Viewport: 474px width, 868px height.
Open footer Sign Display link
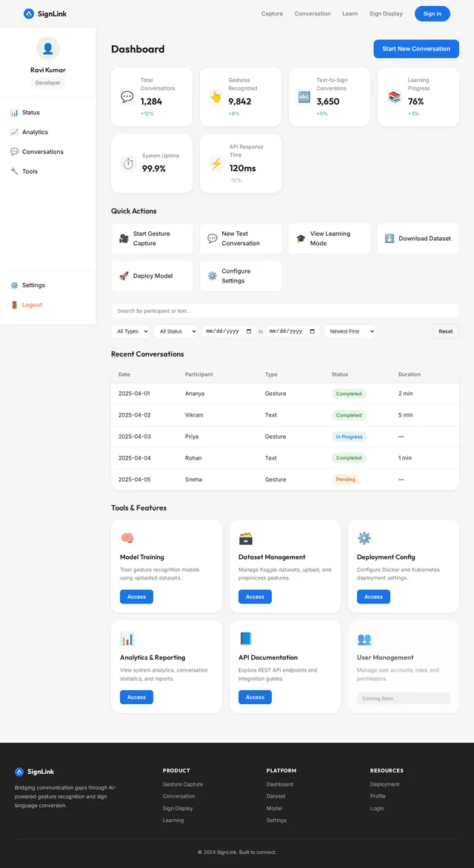[178, 808]
